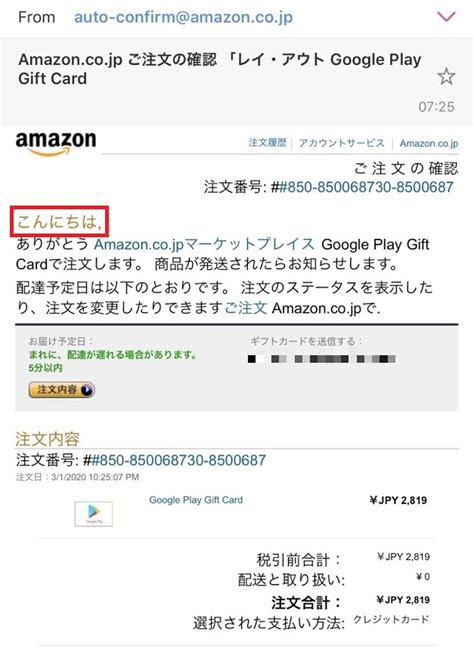Screen dimensions: 474x653
Task: Open the Amazon.co.jpマーケットプレイス link
Action: 204,244
